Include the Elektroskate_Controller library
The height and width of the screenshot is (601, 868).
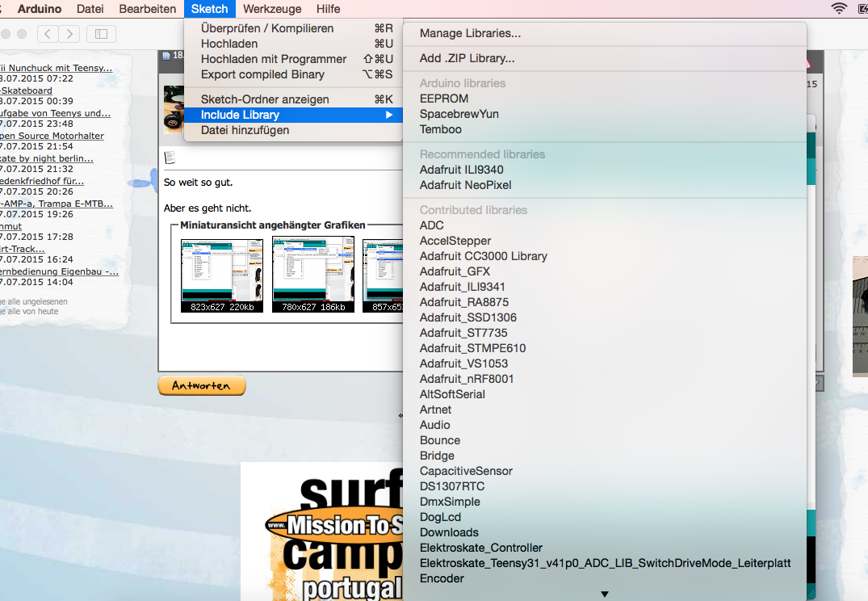[x=605, y=548]
